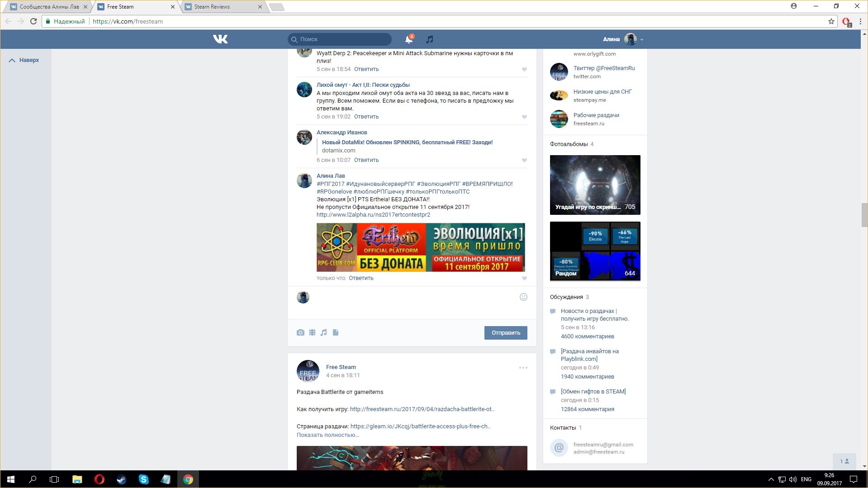Open Низкие цены для СНГ link
Screen dimensions: 868x488
(x=602, y=92)
